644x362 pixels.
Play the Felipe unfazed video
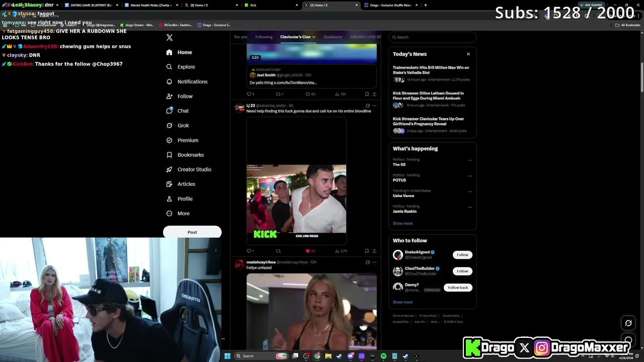click(311, 311)
